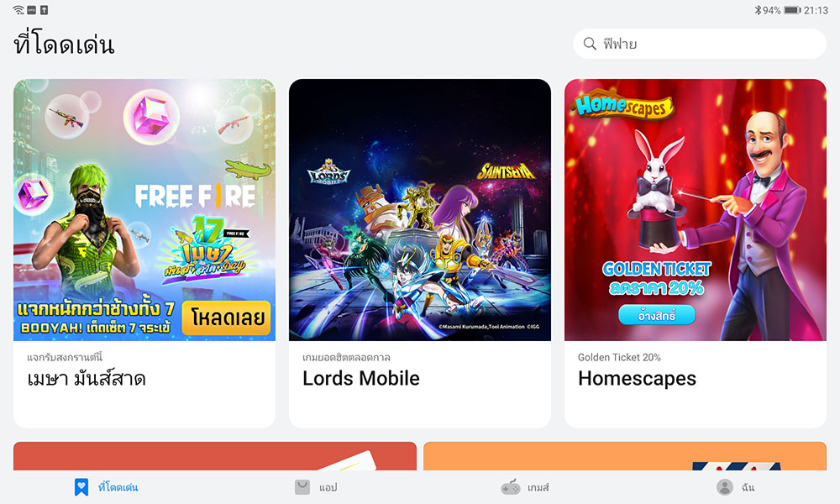
Task: Tap the battery indicator icon
Action: pyautogui.click(x=792, y=10)
